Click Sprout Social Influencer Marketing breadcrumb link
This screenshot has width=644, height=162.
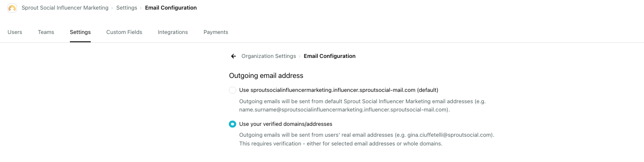(65, 8)
